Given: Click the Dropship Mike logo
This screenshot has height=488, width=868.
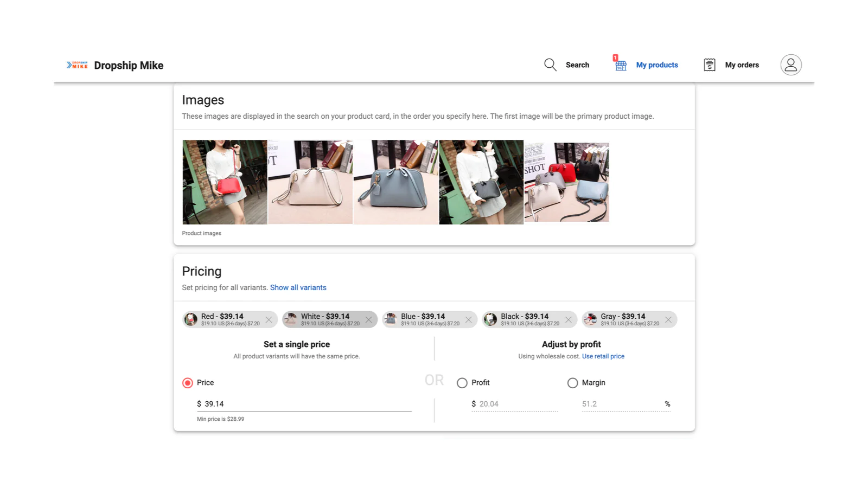Looking at the screenshot, I should click(77, 65).
